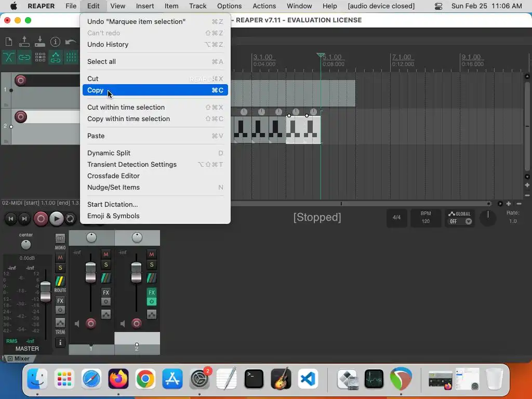Open envelopes for mixer track 1
The width and height of the screenshot is (532, 399).
[x=106, y=314]
